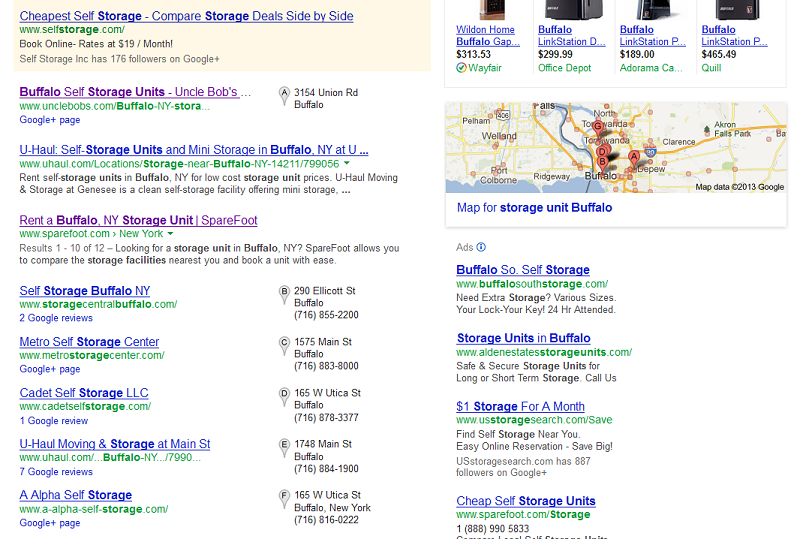Open Cheapest Self Storage ad link
This screenshot has width=800, height=539.
(x=186, y=16)
